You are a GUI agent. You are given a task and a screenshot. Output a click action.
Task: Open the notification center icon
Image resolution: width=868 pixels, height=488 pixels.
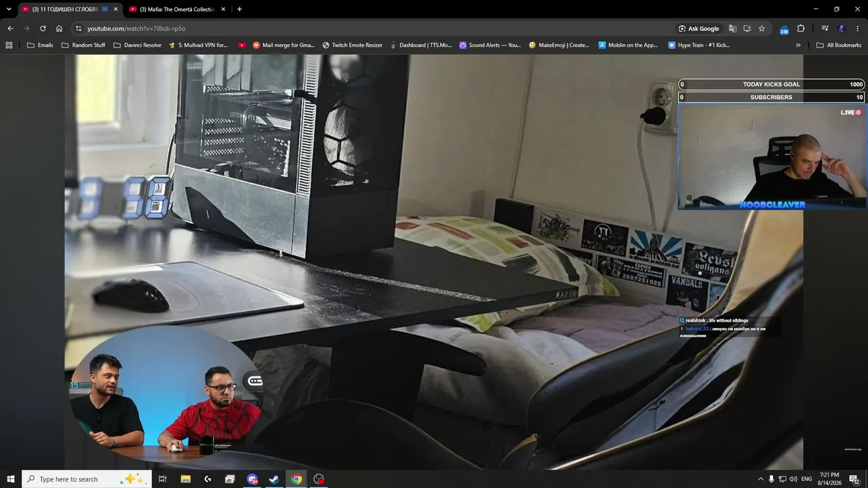[854, 479]
